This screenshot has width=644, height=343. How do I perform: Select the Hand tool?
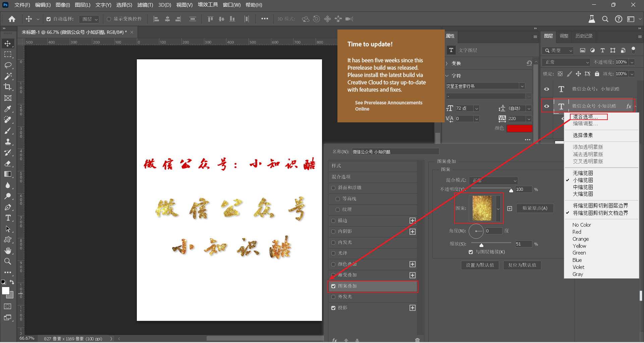pos(8,250)
